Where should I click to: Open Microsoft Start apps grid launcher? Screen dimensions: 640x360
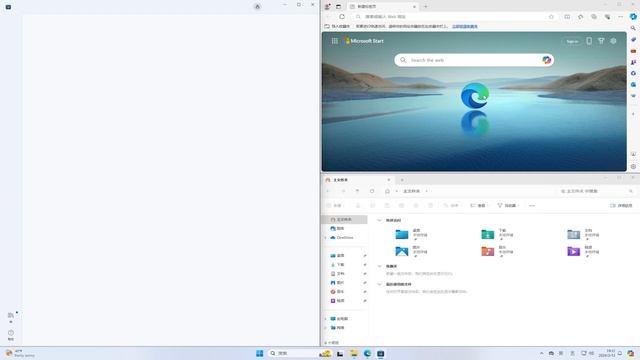point(335,41)
